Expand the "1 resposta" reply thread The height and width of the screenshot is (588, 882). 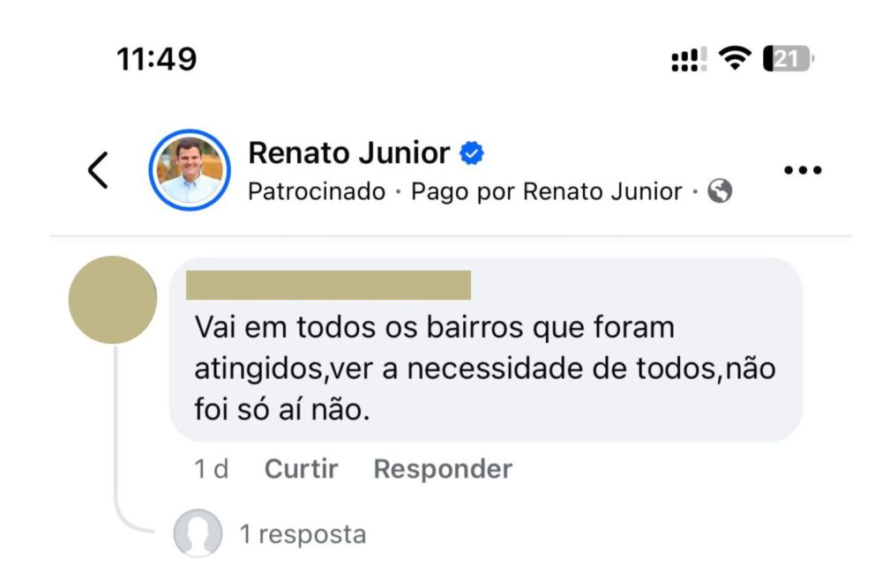point(303,533)
